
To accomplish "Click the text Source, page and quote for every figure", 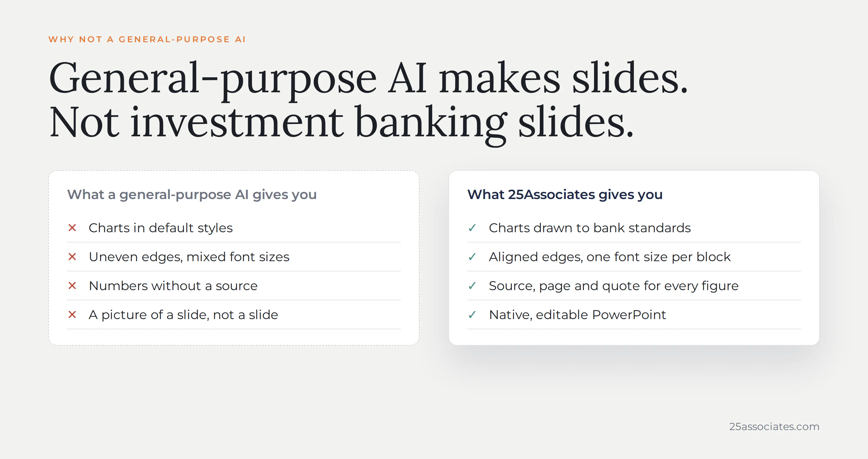I will coord(614,286).
